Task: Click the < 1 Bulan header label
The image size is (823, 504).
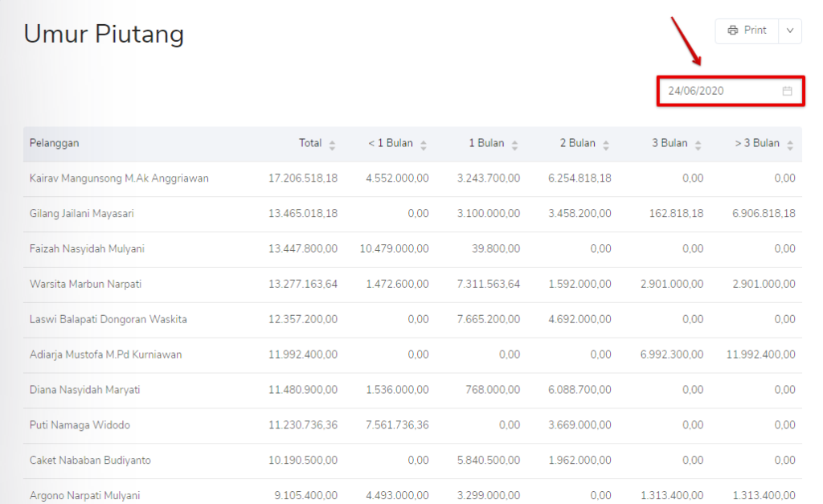Action: pyautogui.click(x=391, y=143)
